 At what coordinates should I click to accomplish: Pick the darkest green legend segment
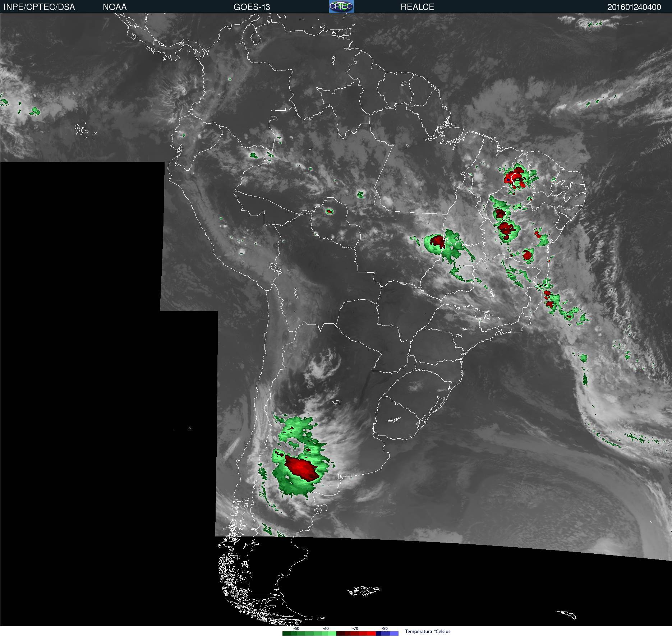click(x=287, y=633)
